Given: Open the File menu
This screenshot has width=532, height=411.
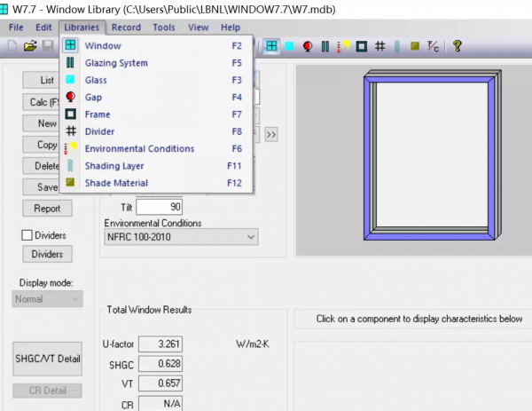Looking at the screenshot, I should (16, 28).
